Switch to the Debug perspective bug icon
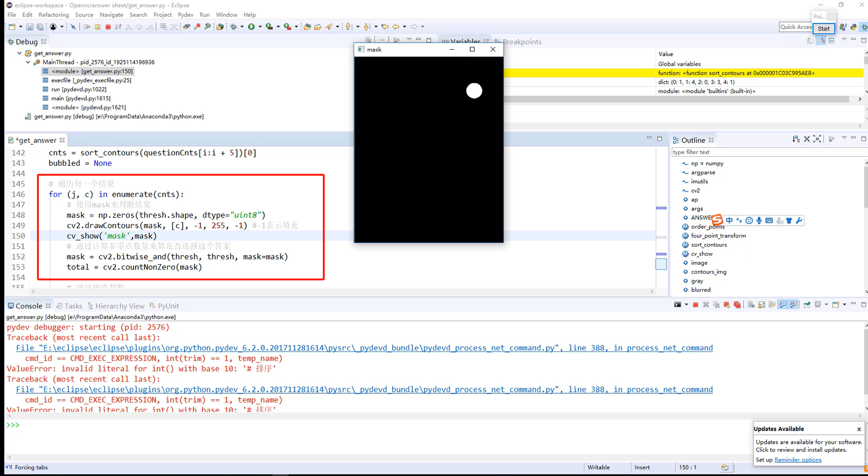This screenshot has width=868, height=476. pyautogui.click(x=864, y=27)
